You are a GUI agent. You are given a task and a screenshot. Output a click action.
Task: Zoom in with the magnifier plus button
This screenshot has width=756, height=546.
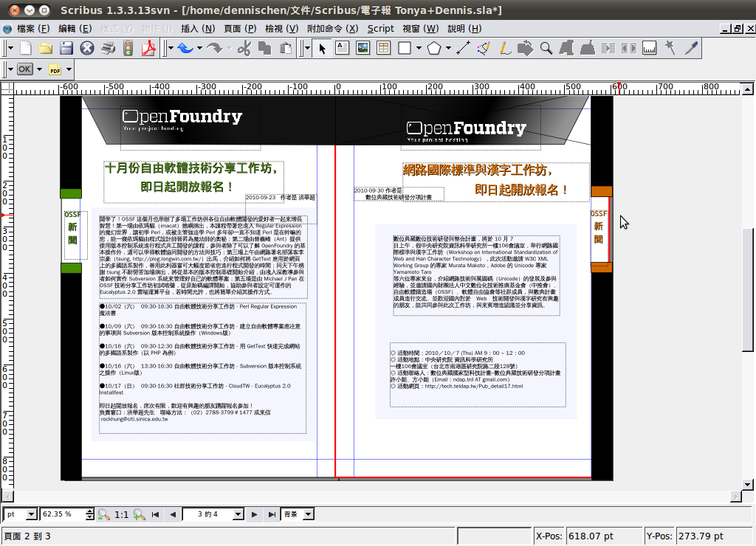click(x=140, y=515)
